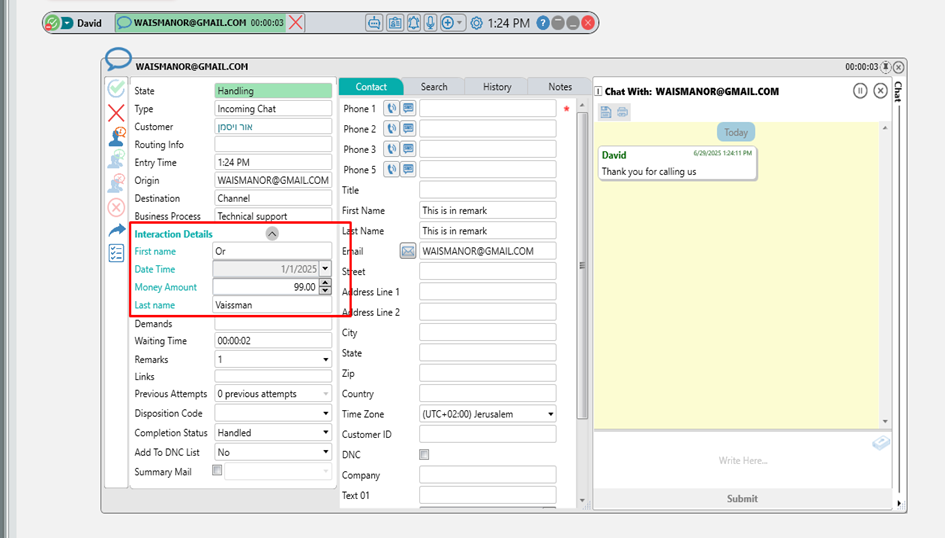Click the envelope icon beside Email field

click(x=408, y=252)
